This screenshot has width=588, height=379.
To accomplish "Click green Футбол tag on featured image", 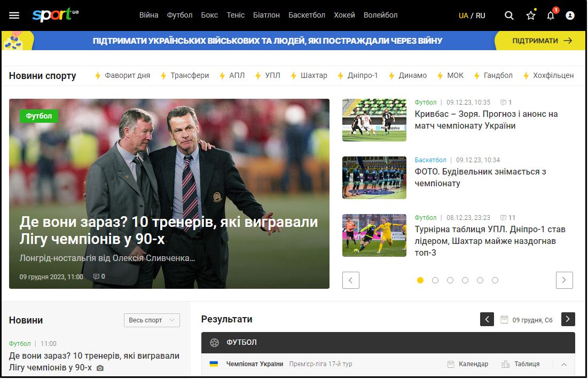I will [38, 116].
